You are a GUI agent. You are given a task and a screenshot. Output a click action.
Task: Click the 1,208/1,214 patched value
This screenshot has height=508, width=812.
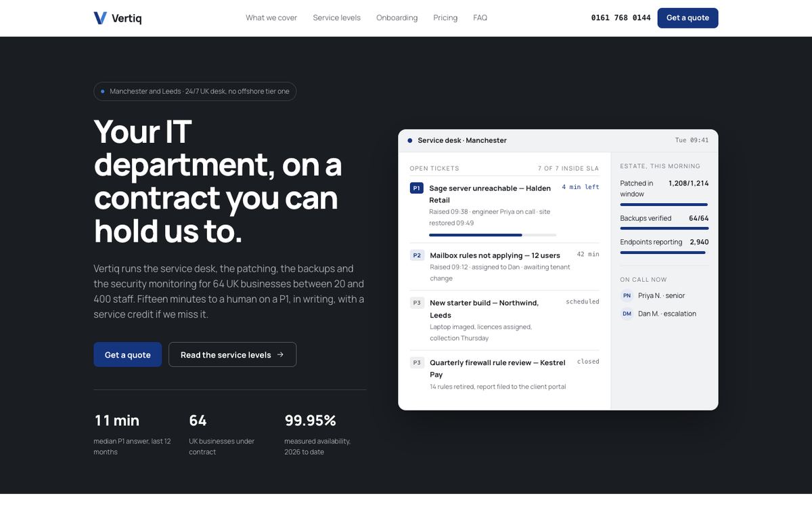[x=689, y=183]
